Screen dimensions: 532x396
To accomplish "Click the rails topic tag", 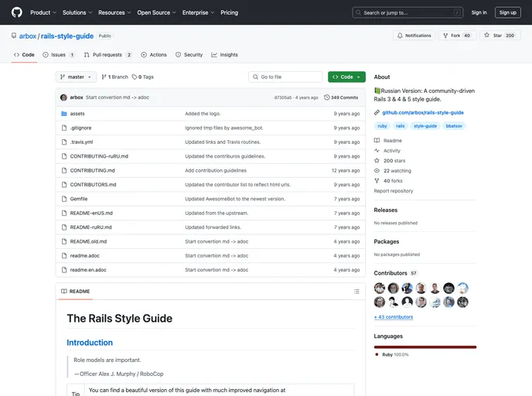I will pos(400,126).
